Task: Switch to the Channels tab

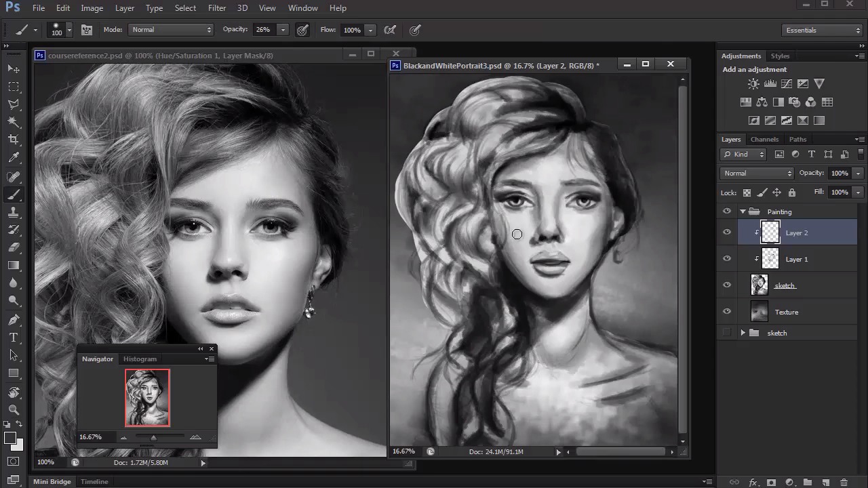Action: [764, 139]
